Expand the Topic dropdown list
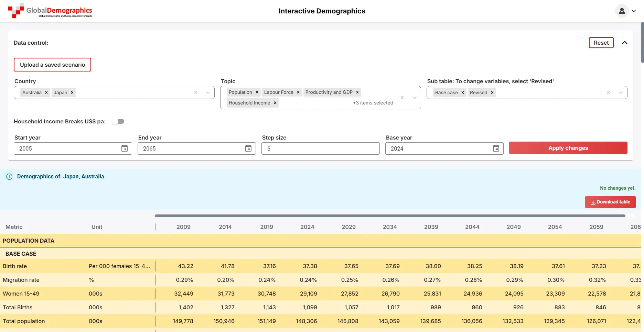644x332 pixels. coord(415,98)
